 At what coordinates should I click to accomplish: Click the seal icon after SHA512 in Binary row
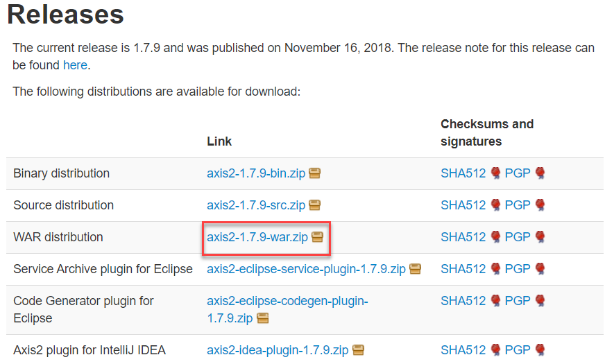pyautogui.click(x=495, y=173)
